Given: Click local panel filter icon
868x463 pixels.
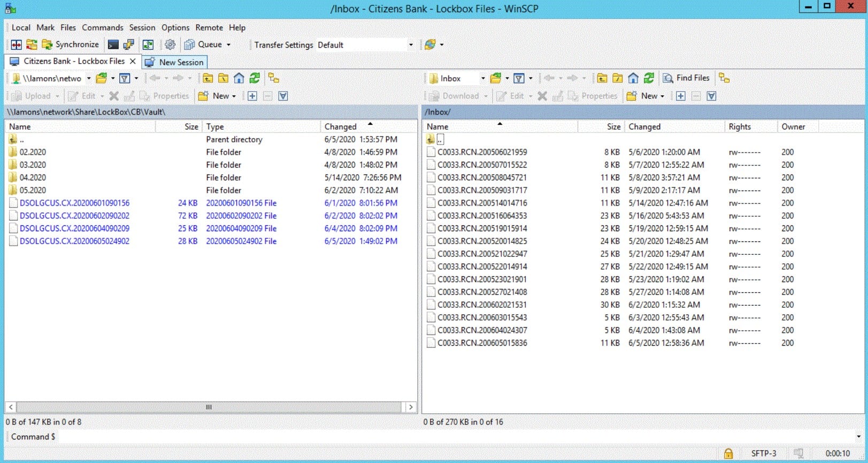Looking at the screenshot, I should coord(125,79).
